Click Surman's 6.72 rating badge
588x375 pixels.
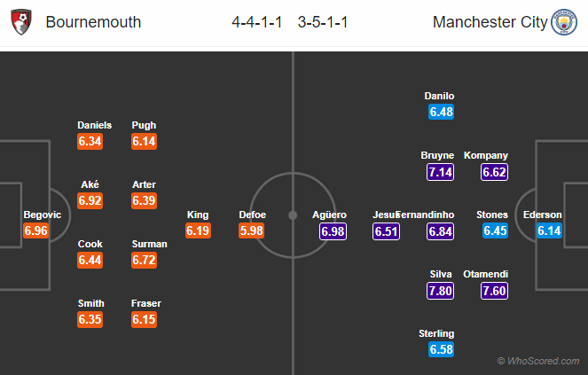145,260
